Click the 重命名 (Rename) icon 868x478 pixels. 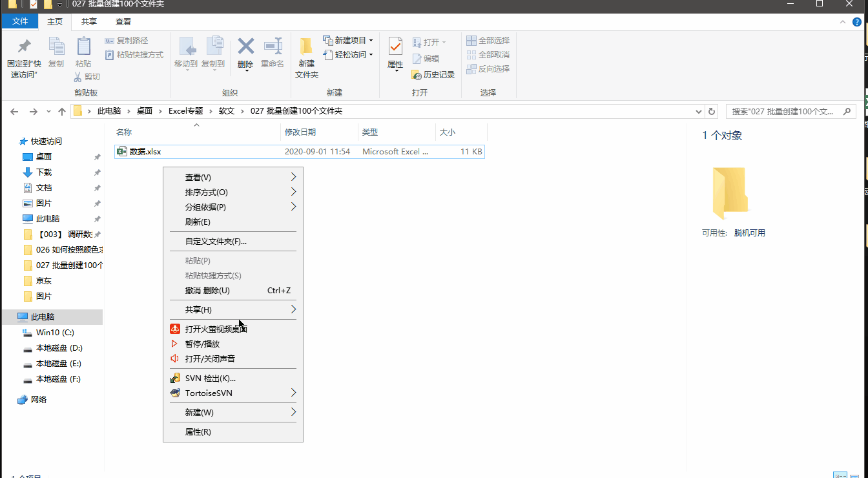click(x=273, y=54)
